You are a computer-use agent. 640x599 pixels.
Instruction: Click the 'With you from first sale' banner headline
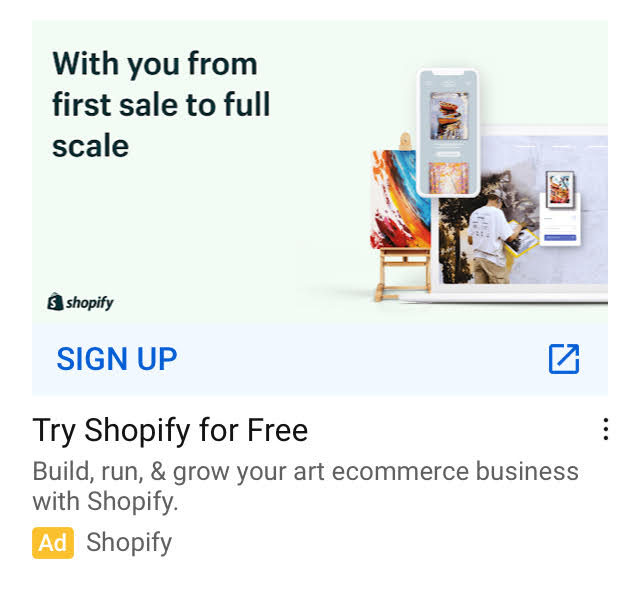pyautogui.click(x=161, y=104)
